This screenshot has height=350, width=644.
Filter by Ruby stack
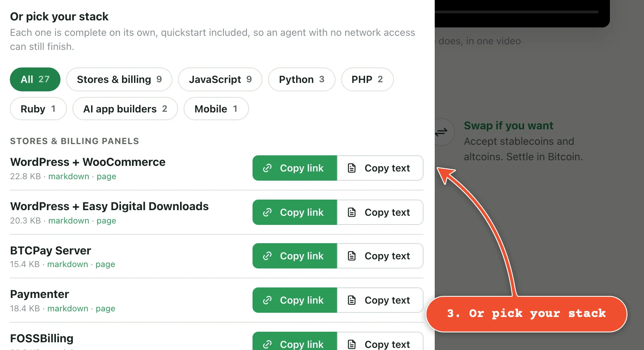38,109
